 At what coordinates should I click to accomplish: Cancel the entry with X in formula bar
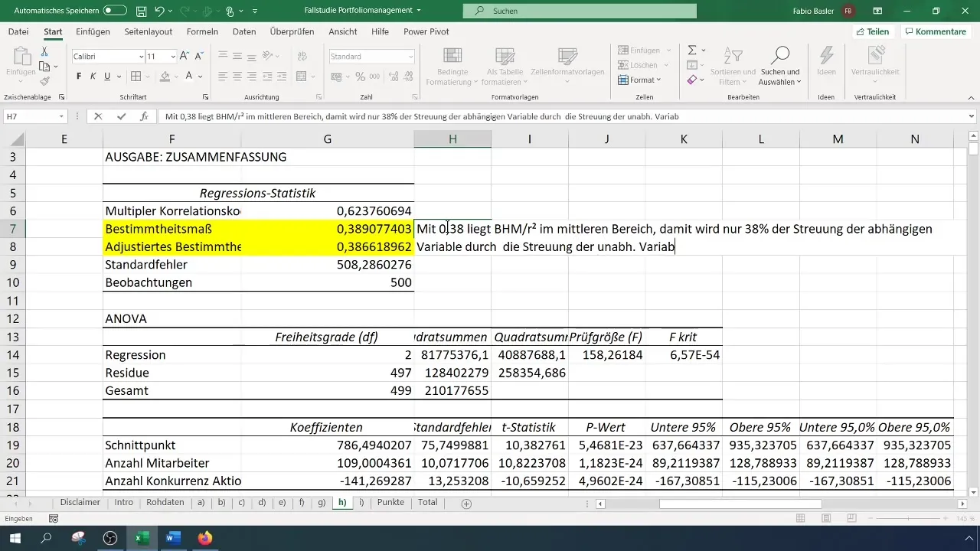[97, 116]
